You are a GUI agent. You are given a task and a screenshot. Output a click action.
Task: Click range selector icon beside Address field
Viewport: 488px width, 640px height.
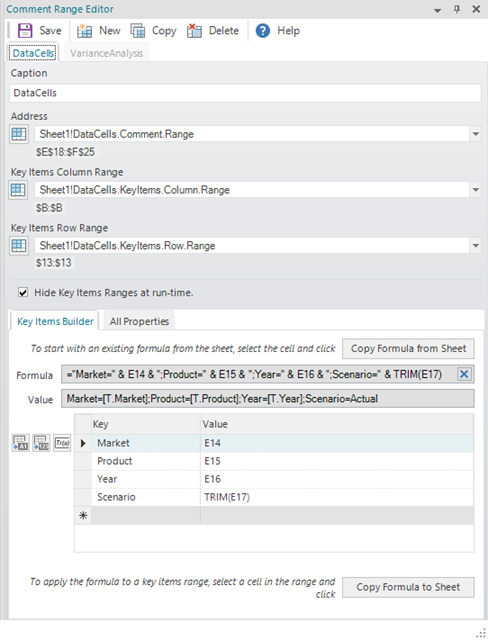19,134
